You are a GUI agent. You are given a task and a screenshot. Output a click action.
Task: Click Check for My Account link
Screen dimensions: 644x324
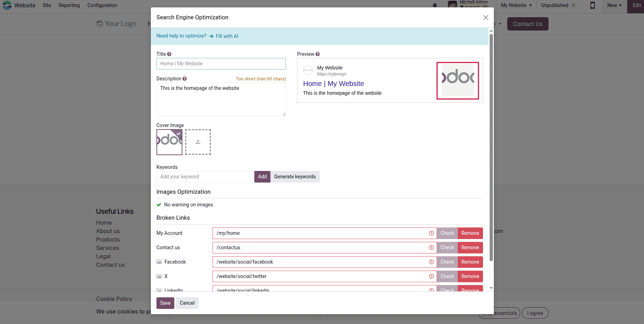coord(447,233)
